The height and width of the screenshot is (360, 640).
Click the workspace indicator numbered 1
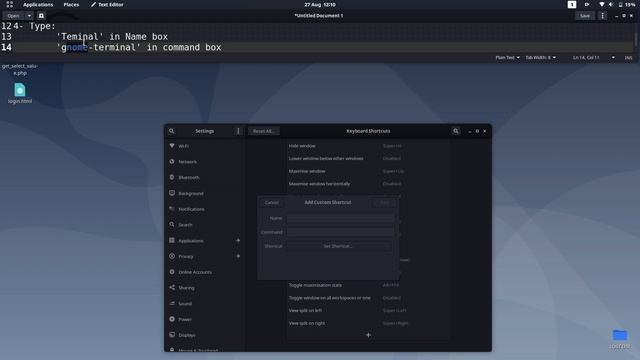tap(571, 4)
